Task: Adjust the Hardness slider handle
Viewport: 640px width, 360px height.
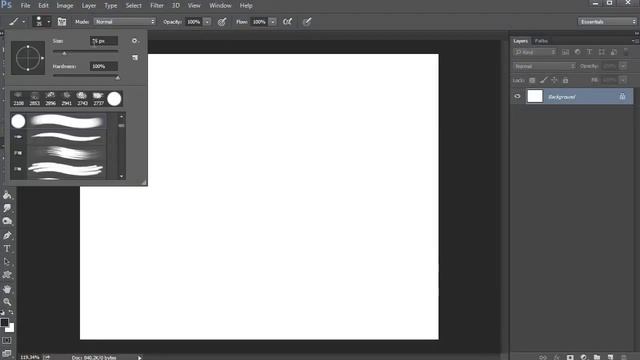Action: (117, 78)
